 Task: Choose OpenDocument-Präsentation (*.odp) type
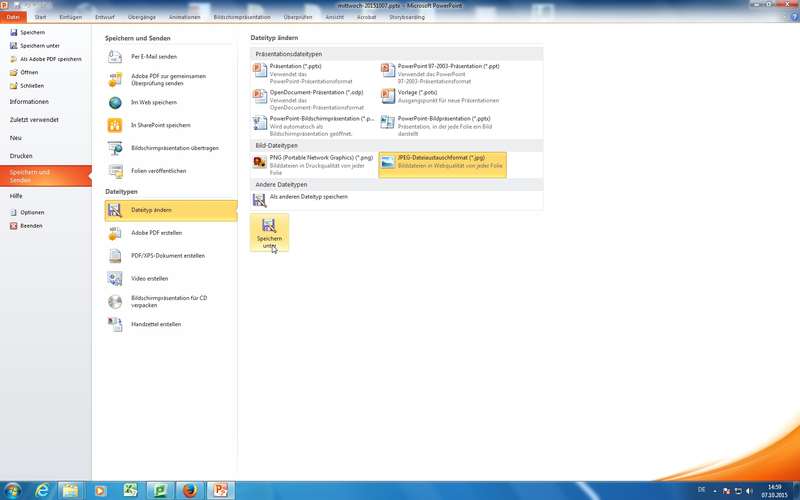tap(314, 99)
